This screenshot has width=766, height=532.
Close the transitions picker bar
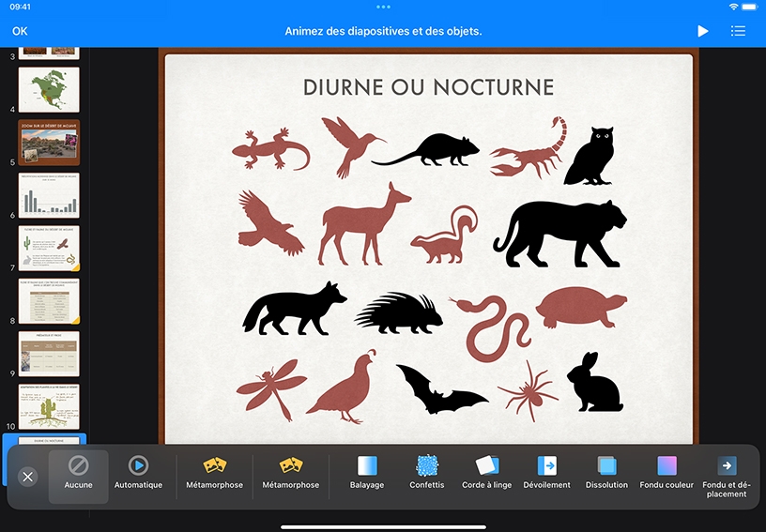pyautogui.click(x=28, y=477)
